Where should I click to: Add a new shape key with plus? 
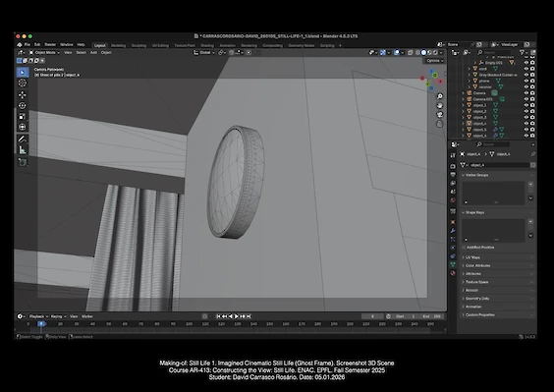[530, 222]
